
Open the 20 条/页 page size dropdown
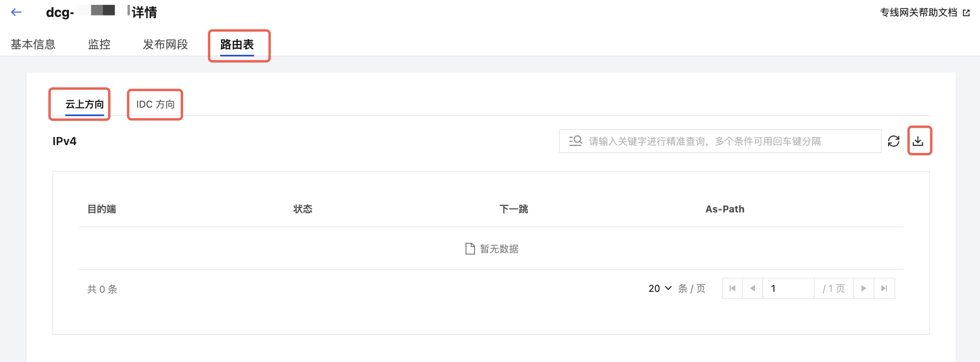[x=660, y=288]
